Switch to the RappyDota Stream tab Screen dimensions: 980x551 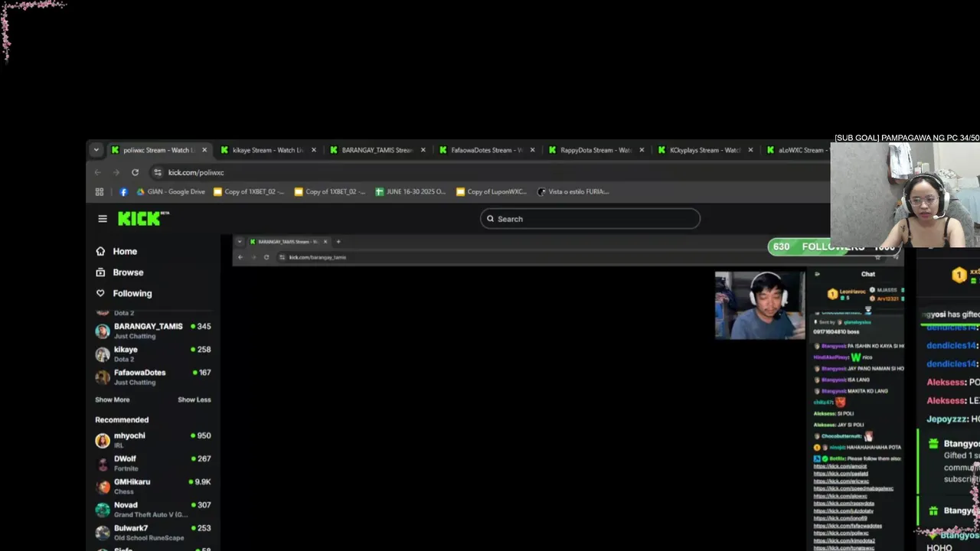(x=596, y=150)
